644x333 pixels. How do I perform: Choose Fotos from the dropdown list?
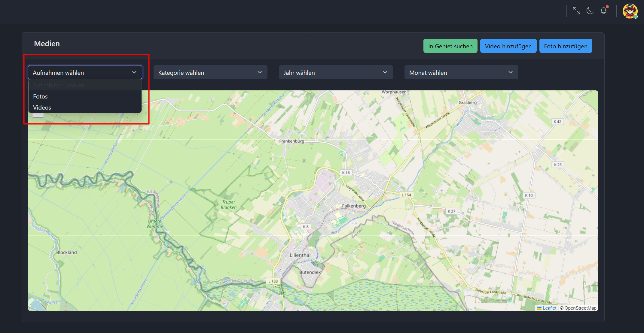(41, 96)
